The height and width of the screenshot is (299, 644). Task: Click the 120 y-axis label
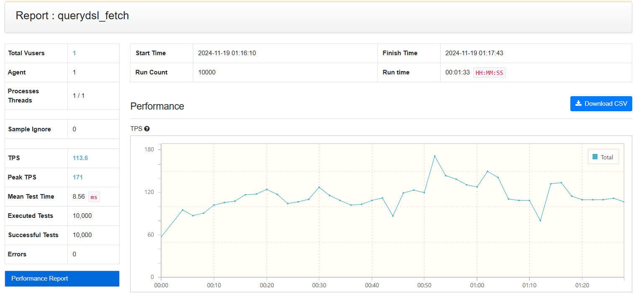pos(149,192)
